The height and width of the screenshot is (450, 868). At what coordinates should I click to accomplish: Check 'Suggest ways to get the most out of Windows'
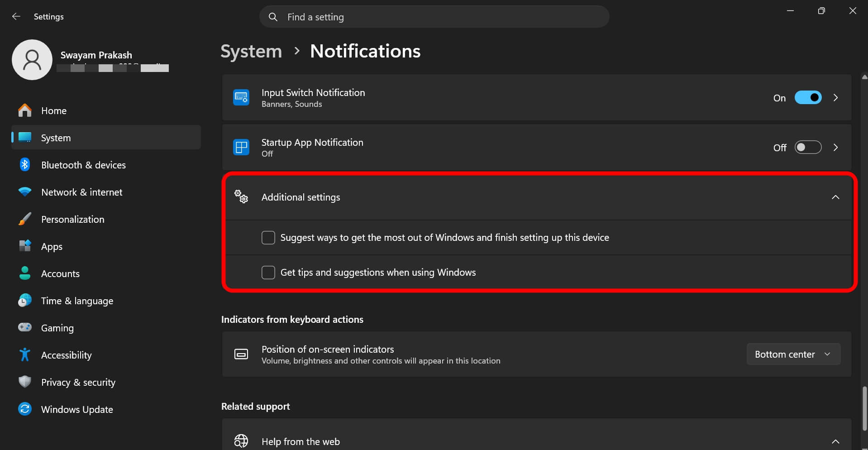(268, 237)
